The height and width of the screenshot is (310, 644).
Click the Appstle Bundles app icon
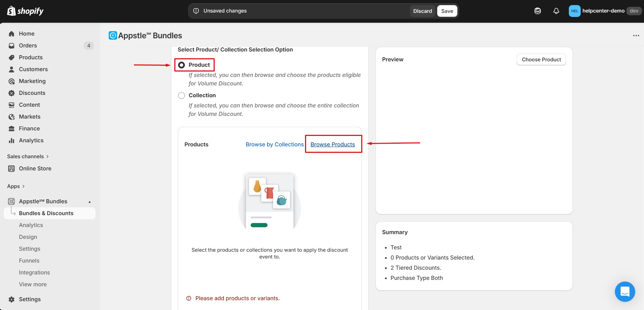coord(11,201)
